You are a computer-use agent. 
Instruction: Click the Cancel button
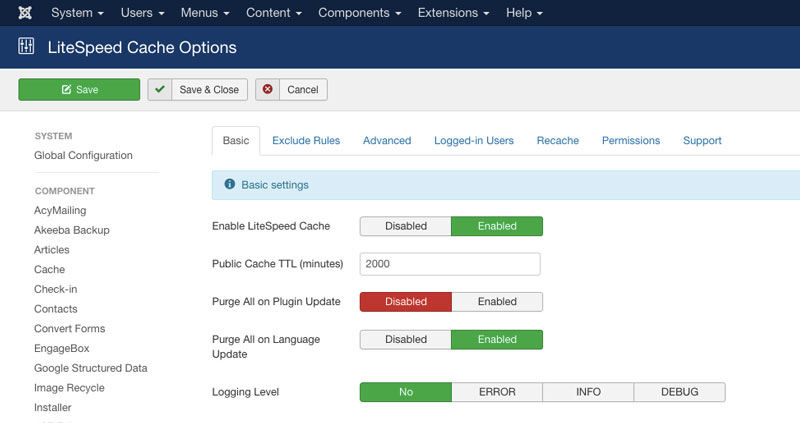[291, 89]
